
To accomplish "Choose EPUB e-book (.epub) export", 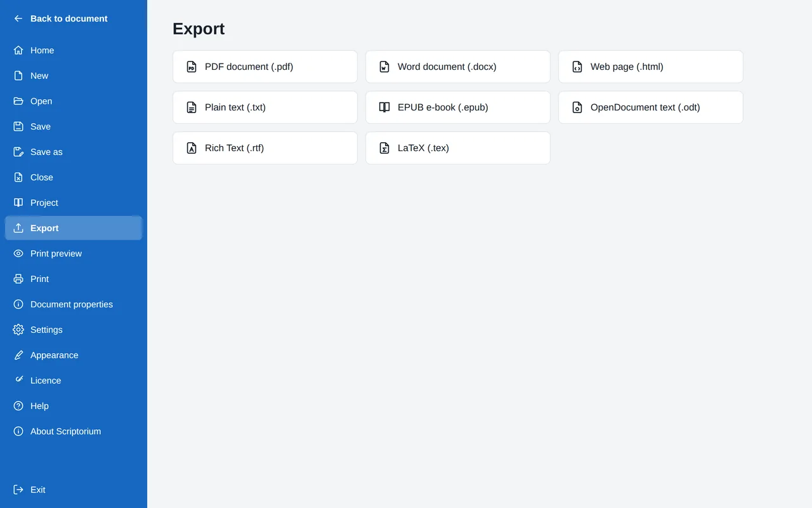I will click(x=458, y=107).
